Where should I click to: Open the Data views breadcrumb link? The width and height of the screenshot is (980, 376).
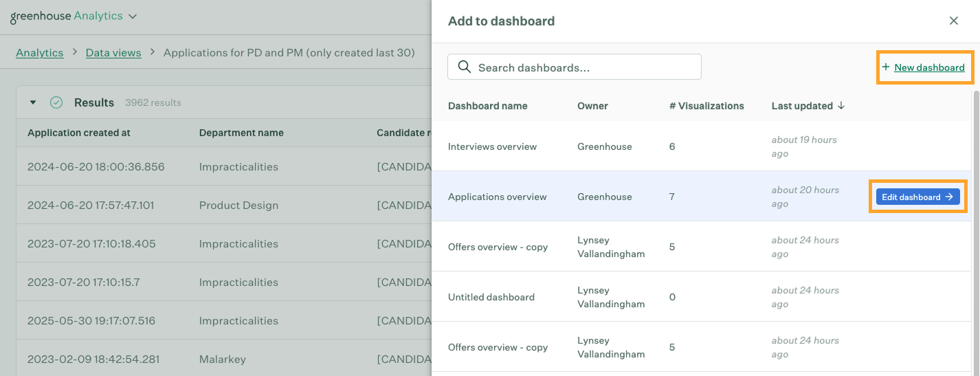point(113,53)
